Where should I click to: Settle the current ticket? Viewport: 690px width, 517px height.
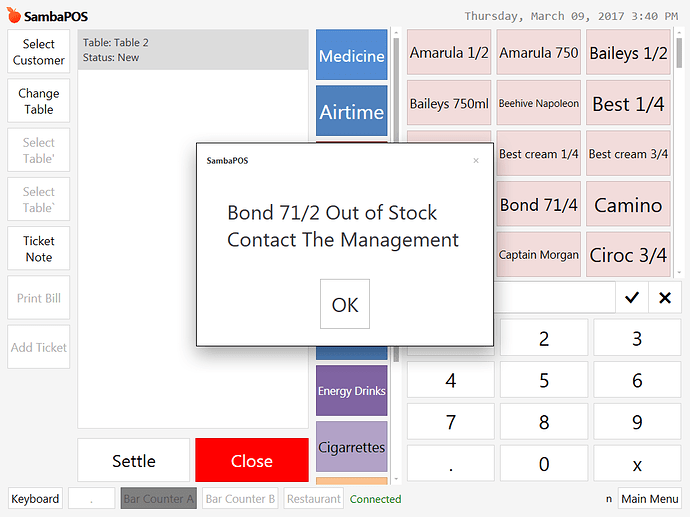pyautogui.click(x=134, y=461)
